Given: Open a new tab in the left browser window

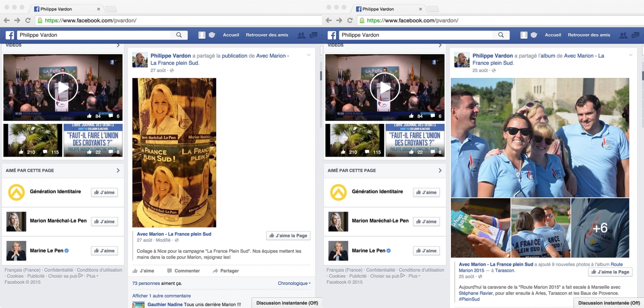Looking at the screenshot, I should coord(111,9).
